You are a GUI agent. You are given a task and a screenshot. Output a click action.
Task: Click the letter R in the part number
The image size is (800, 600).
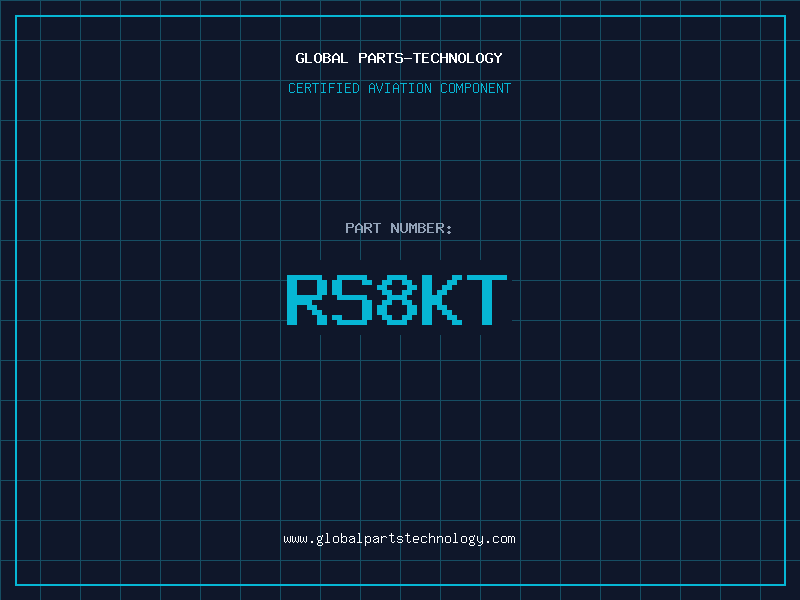(308, 300)
